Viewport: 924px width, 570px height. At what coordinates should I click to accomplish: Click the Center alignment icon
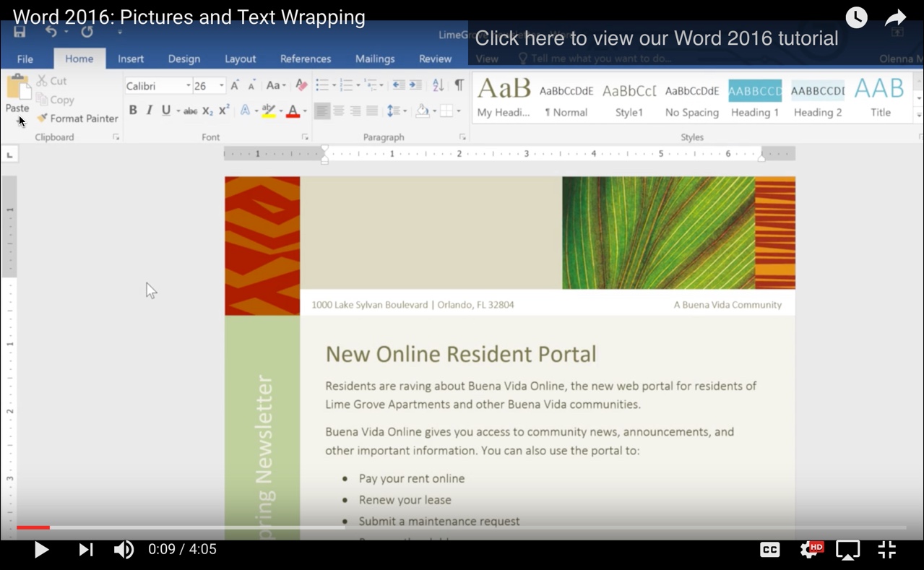(x=339, y=111)
